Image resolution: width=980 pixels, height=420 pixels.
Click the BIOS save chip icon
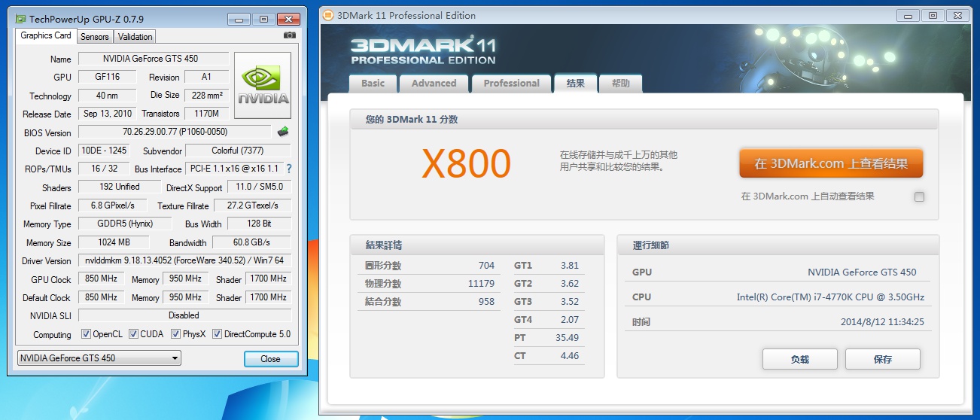tap(283, 132)
